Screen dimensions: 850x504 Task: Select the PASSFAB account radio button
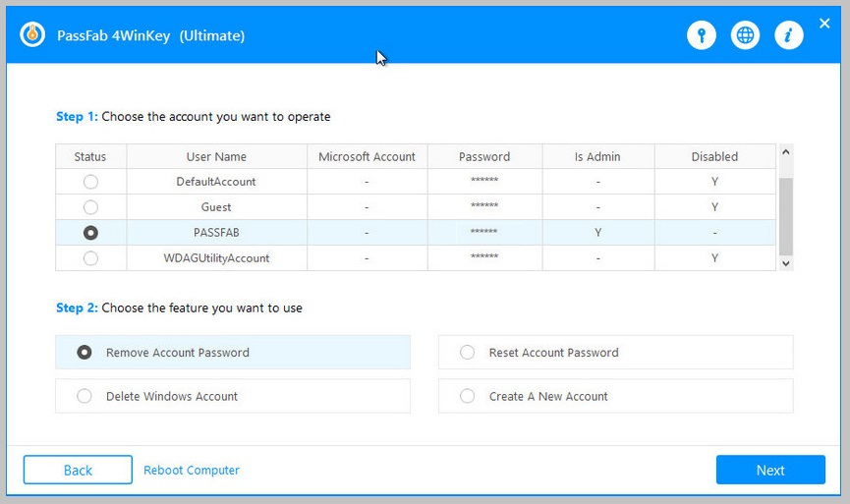tap(90, 233)
